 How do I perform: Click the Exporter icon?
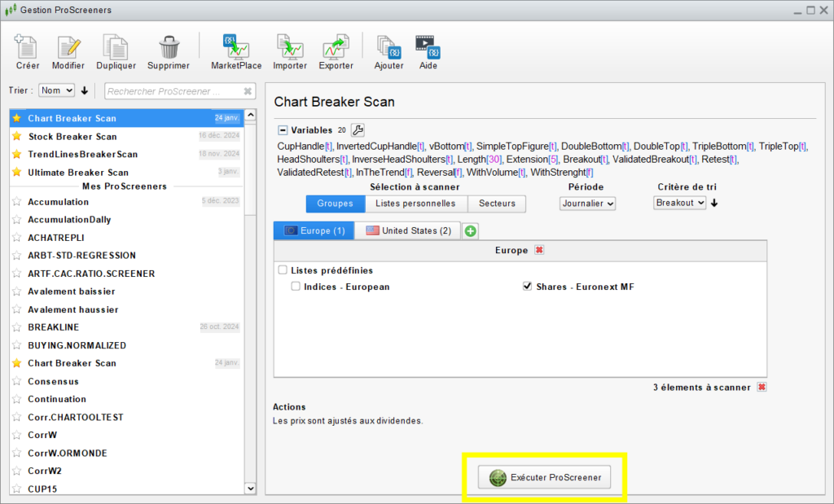[336, 46]
